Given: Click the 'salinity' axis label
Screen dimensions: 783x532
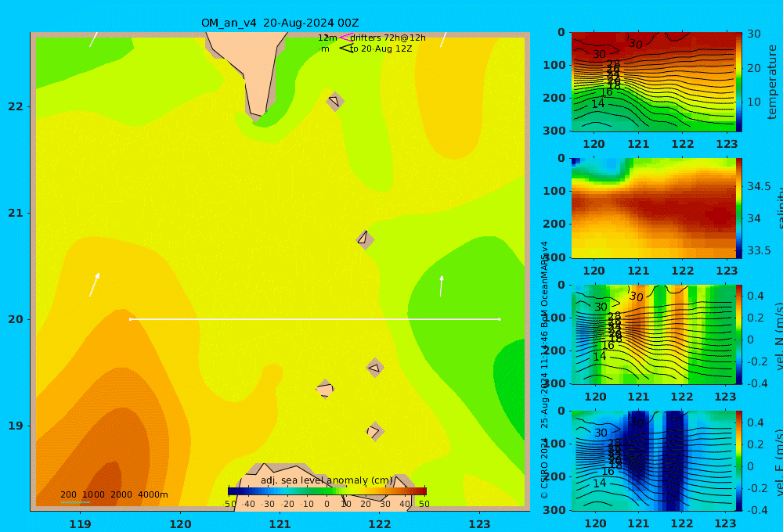Looking at the screenshot, I should click(778, 208).
